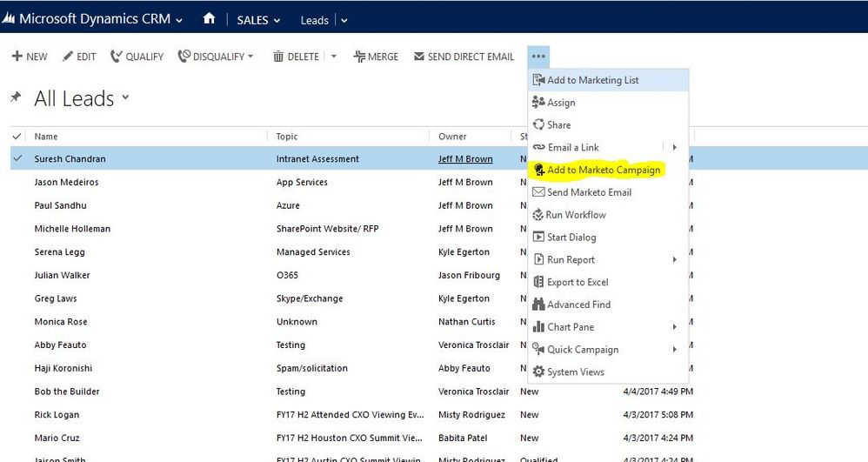Open the Jeff M Brown owner link in the Suresh Chandran row
The image size is (868, 462).
click(x=465, y=159)
